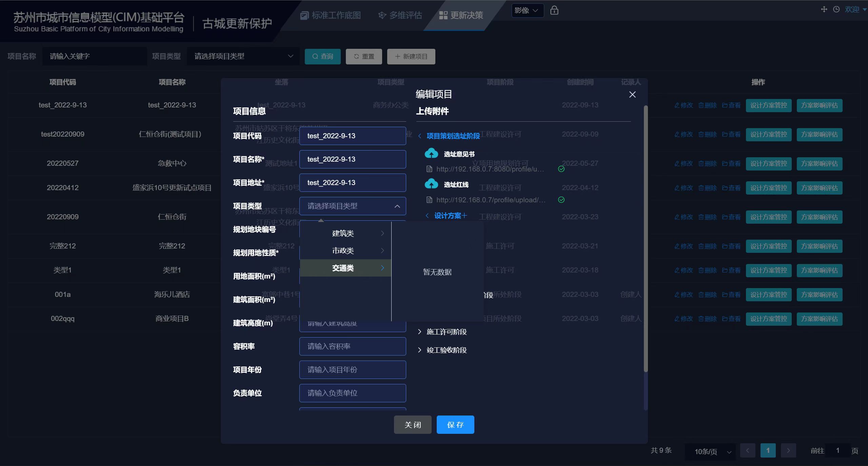Click 查看 for row 001a
This screenshot has height=466, width=868.
(731, 295)
